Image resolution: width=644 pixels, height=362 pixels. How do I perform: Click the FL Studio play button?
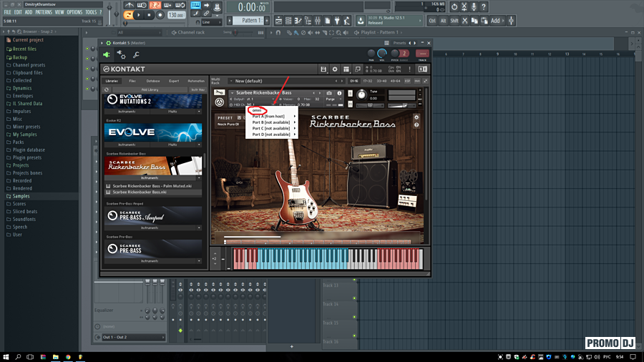click(x=139, y=14)
